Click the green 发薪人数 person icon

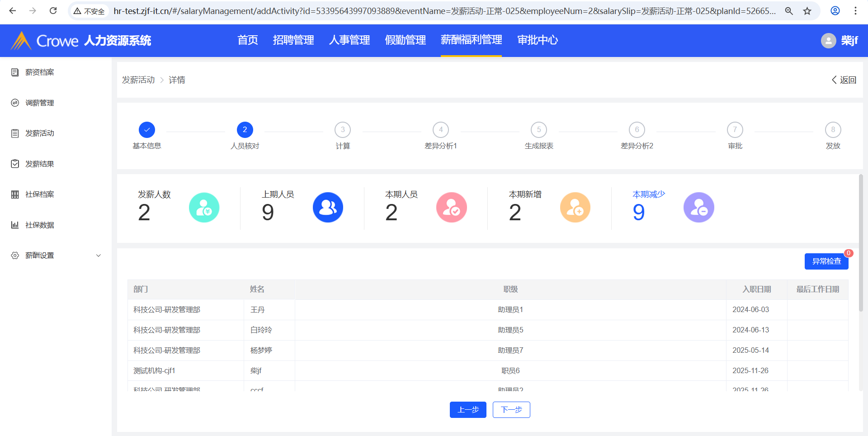204,208
